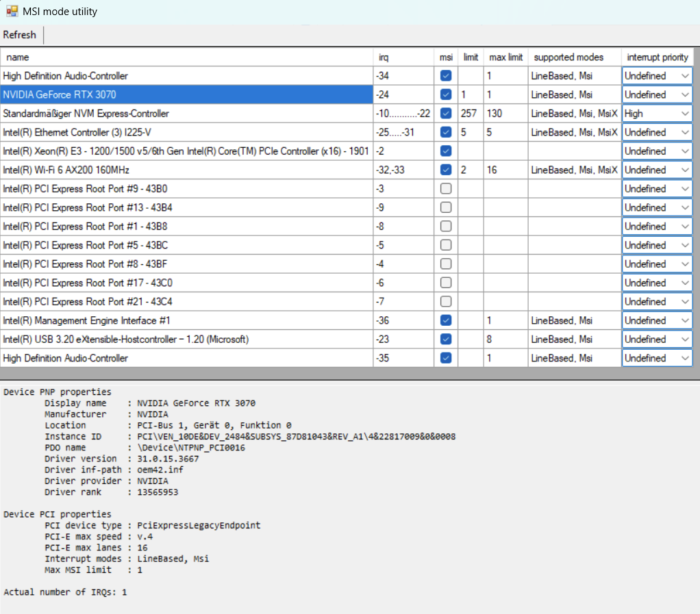
Task: Click the MSI mode utility app icon
Action: coord(12,11)
